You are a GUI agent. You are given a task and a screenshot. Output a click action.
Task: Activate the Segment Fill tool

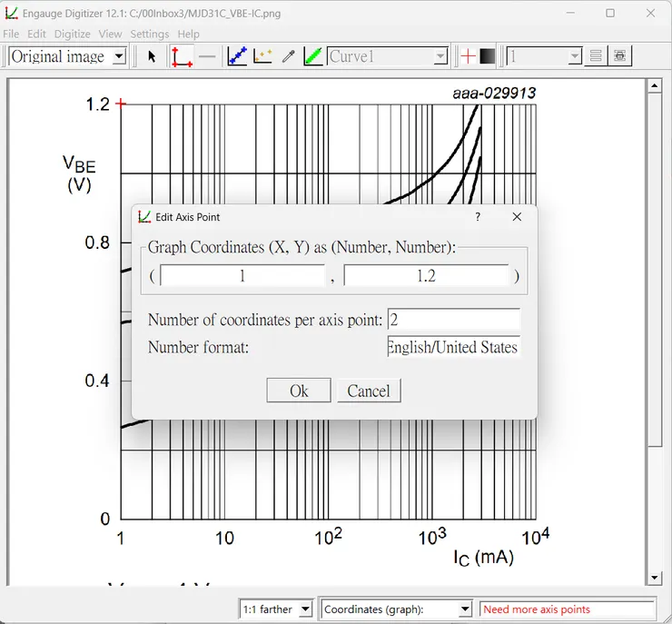point(313,56)
